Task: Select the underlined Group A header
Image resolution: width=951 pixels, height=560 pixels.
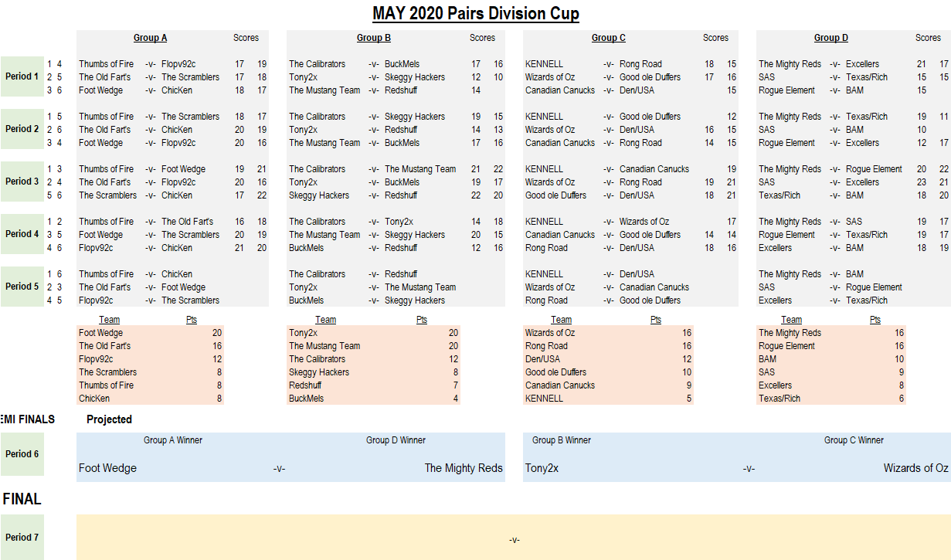Action: pyautogui.click(x=150, y=38)
